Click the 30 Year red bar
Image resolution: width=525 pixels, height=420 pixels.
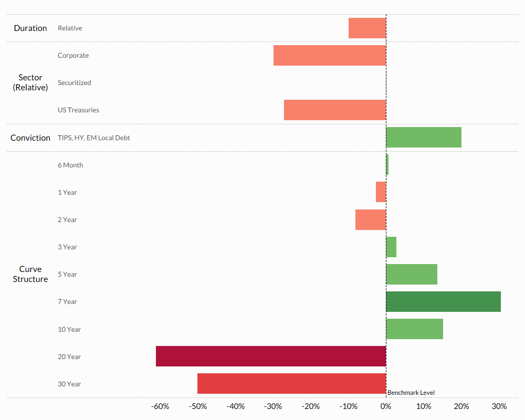[x=291, y=383]
